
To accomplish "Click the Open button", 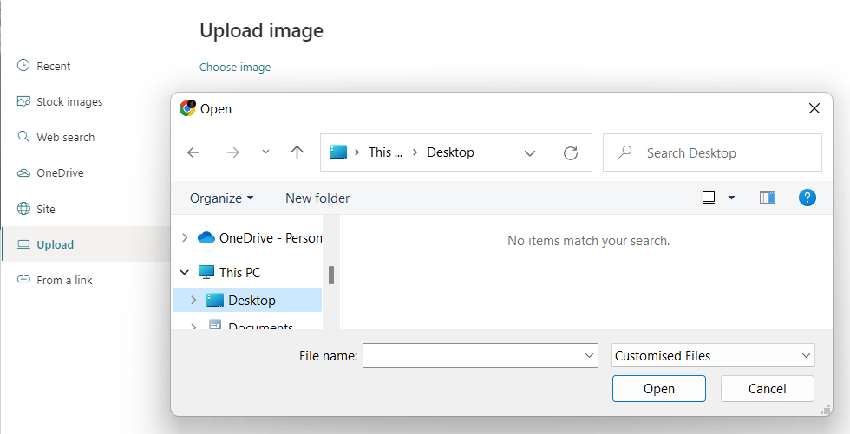I will (659, 388).
